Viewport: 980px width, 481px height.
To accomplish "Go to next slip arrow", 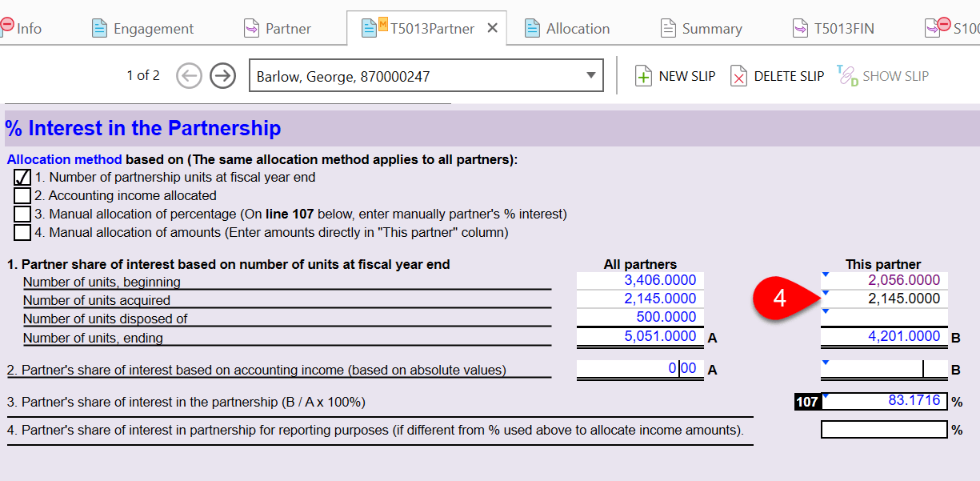I will point(223,76).
